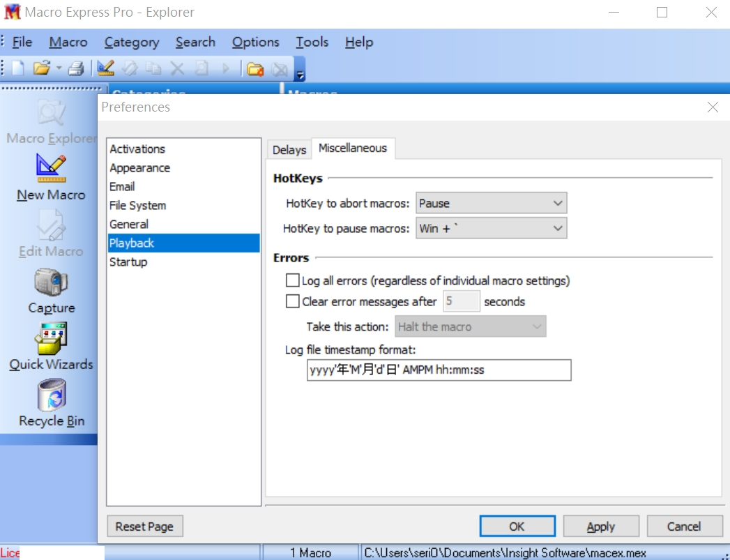Image resolution: width=730 pixels, height=560 pixels.
Task: Click the macex.mex file path in status bar
Action: click(505, 552)
